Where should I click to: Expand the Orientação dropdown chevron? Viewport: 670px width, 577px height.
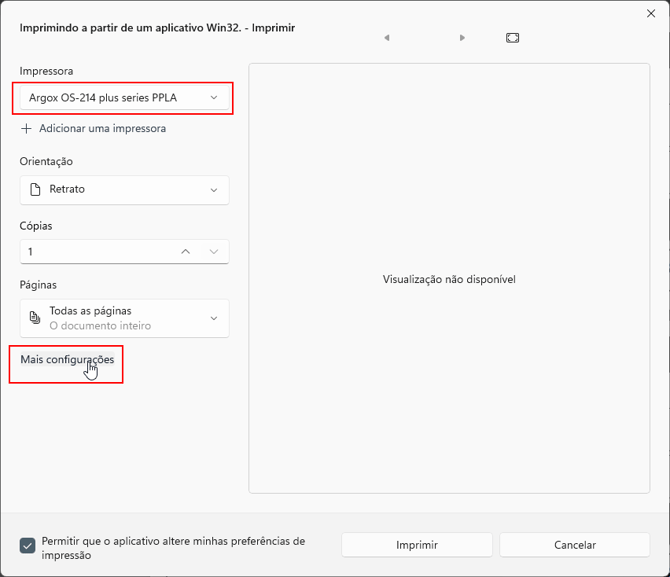point(213,190)
